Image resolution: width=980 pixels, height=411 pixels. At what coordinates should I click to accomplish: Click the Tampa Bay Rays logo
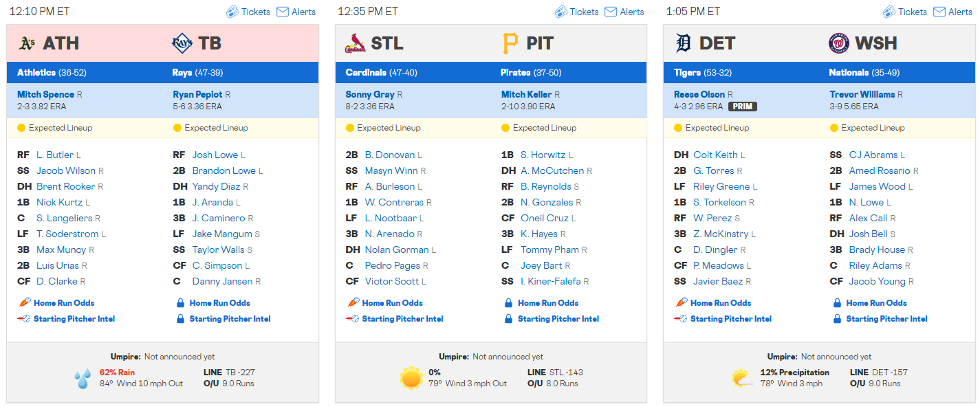[182, 43]
